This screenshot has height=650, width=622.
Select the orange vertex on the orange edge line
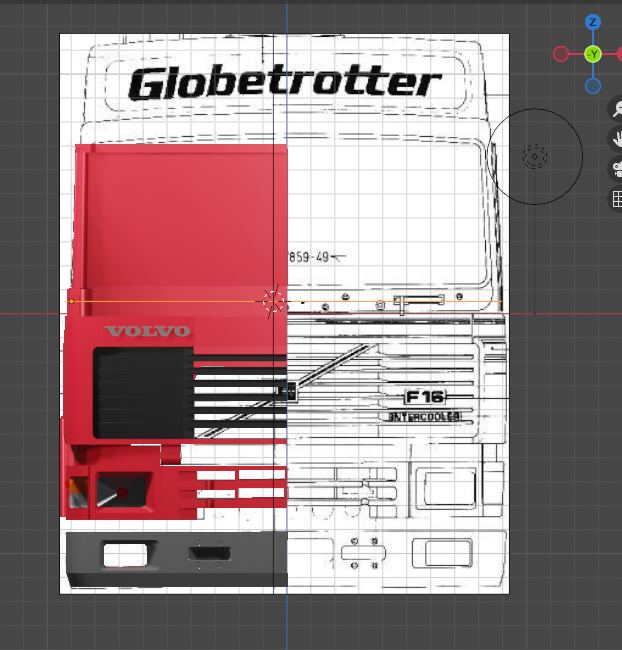(72, 301)
